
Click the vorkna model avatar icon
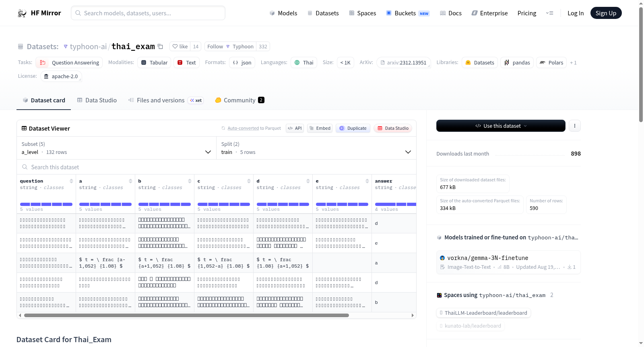pyautogui.click(x=442, y=258)
